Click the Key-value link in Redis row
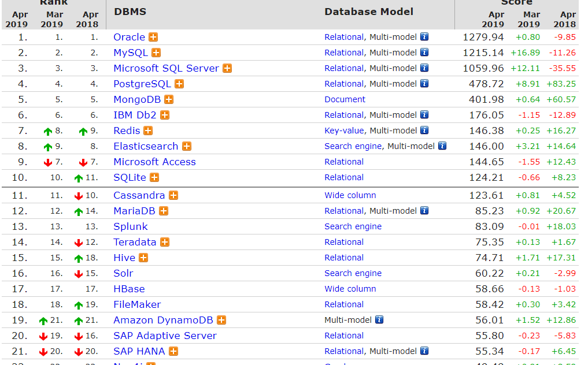 pyautogui.click(x=344, y=131)
